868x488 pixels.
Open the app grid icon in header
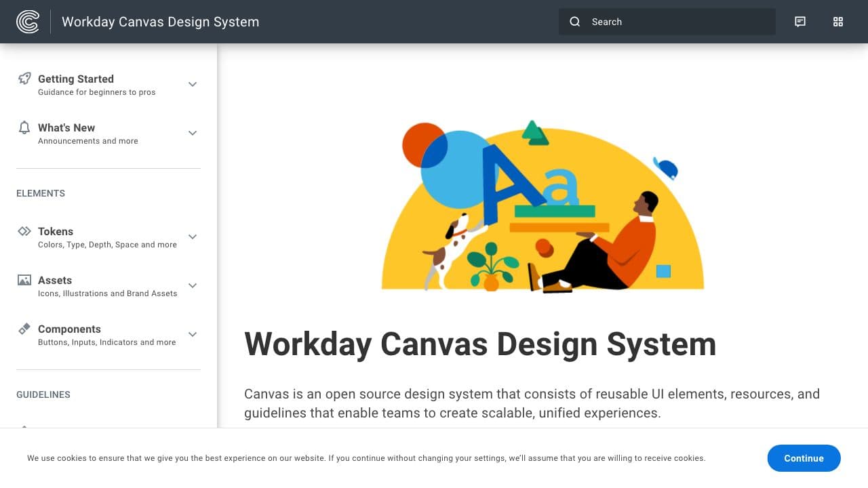pos(838,22)
